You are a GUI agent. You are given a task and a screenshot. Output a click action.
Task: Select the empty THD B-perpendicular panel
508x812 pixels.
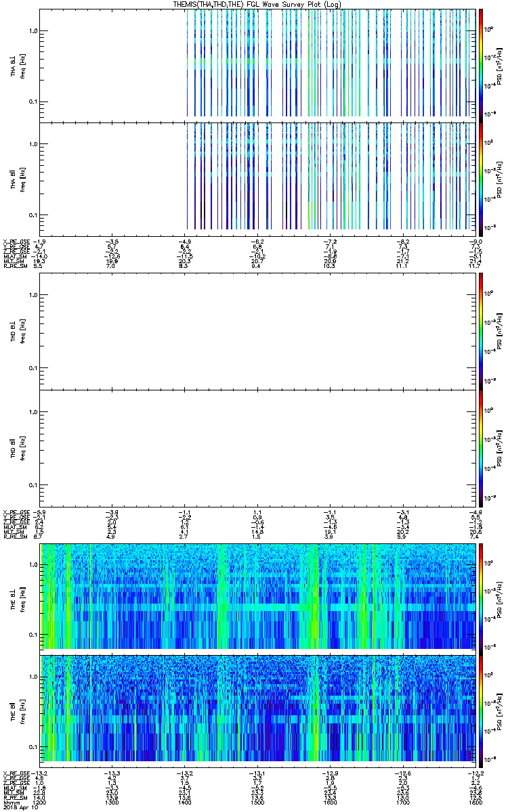258,331
